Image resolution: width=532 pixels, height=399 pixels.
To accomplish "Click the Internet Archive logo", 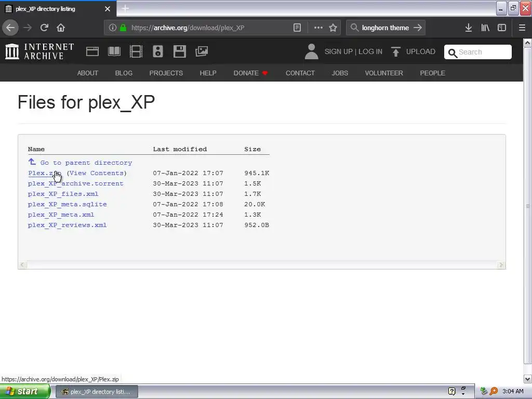I will click(39, 51).
